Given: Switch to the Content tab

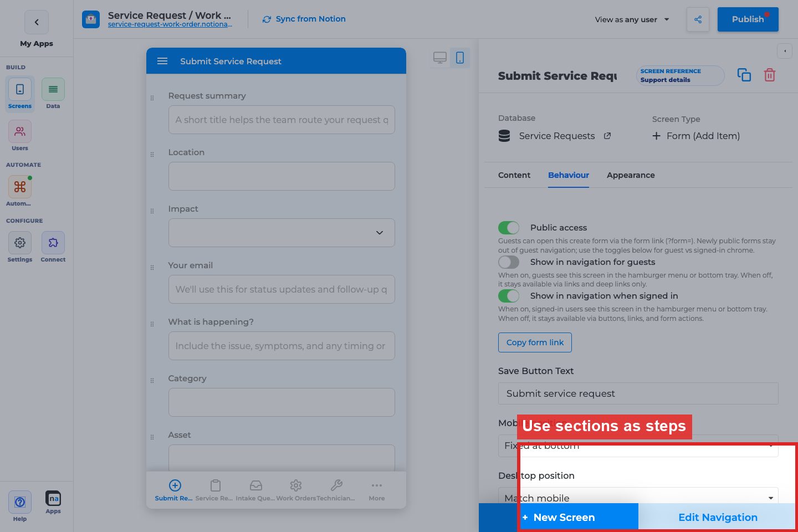Looking at the screenshot, I should tap(514, 175).
